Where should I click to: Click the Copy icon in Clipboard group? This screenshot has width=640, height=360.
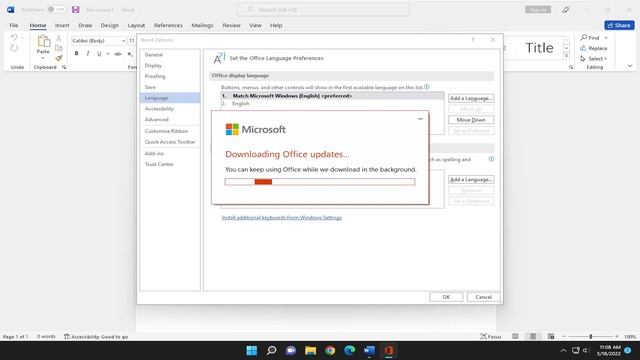[x=59, y=48]
